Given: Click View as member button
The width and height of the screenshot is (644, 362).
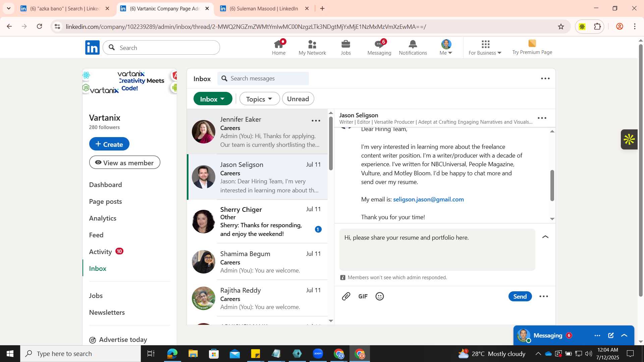Looking at the screenshot, I should (x=124, y=163).
